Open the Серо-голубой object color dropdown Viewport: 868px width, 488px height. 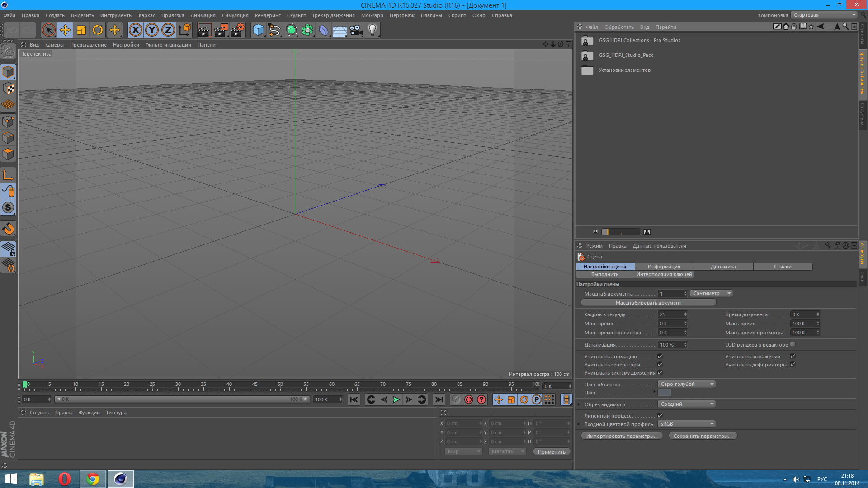click(686, 384)
